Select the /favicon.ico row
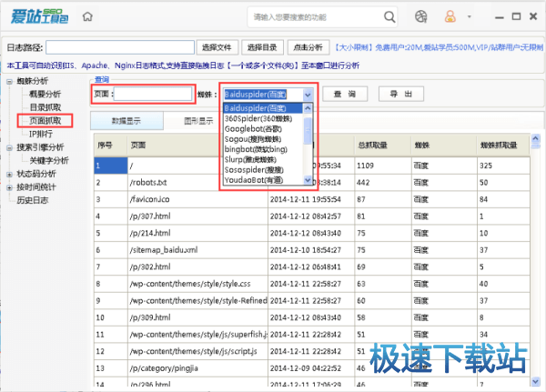546x392 pixels. (312, 199)
